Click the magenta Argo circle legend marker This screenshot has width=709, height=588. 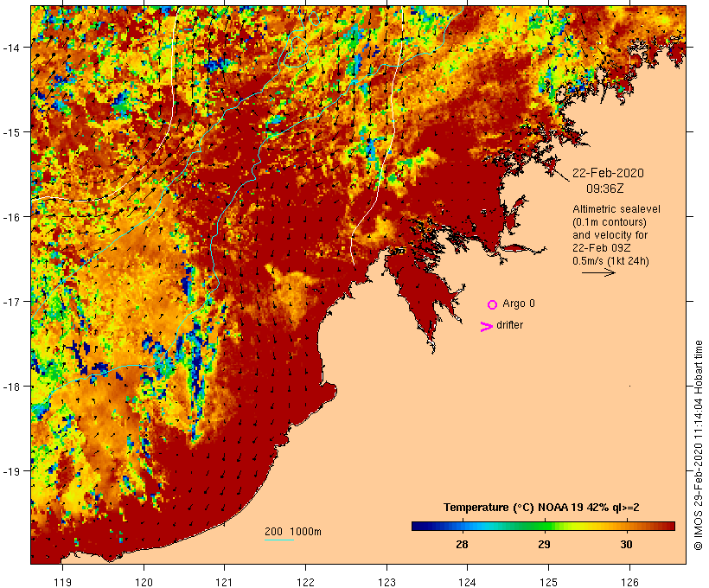point(493,304)
